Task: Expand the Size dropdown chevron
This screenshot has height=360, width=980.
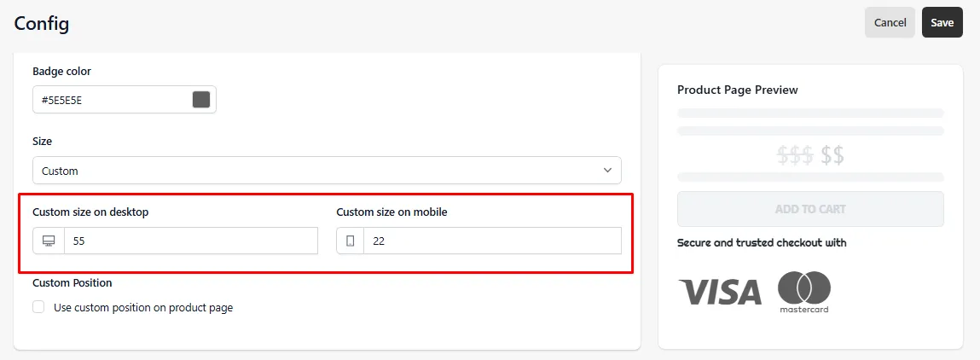Action: coord(607,171)
